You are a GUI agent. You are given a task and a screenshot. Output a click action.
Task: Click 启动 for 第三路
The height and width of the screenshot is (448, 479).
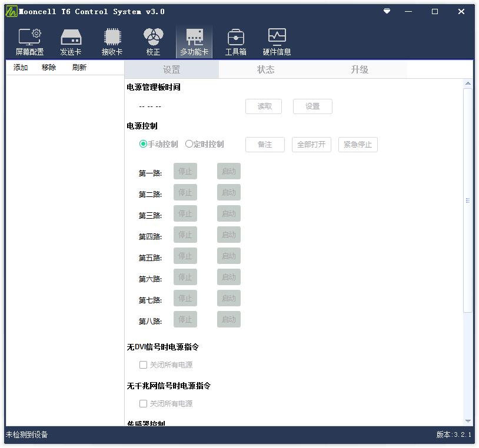pyautogui.click(x=229, y=213)
